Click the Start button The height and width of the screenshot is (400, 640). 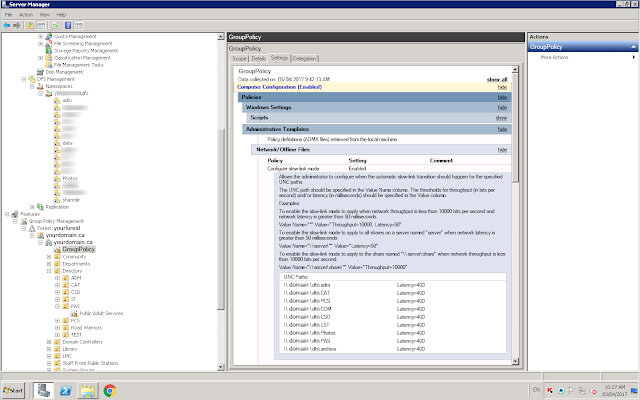[13, 391]
